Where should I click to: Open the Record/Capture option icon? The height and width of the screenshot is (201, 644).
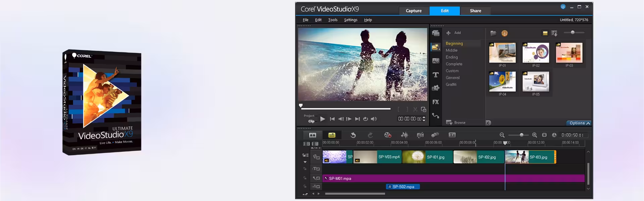pos(388,135)
